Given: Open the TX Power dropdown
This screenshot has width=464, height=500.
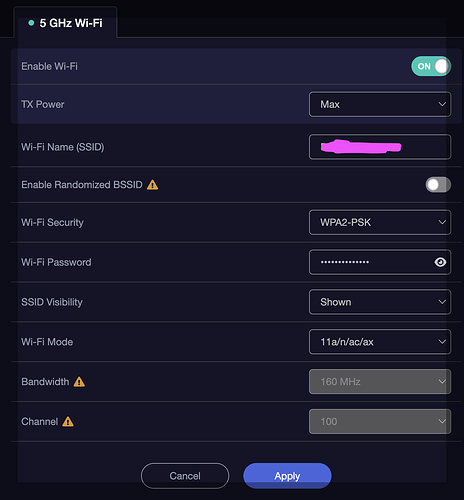Looking at the screenshot, I should [380, 104].
